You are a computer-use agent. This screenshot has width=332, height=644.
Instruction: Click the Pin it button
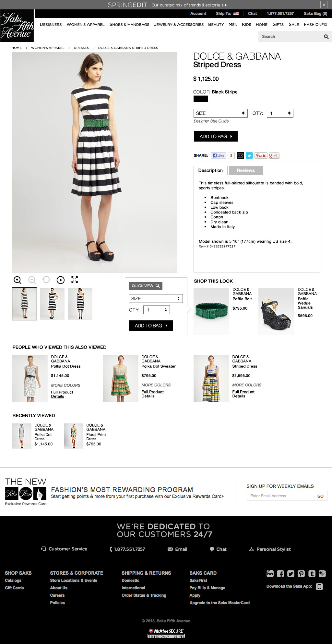point(261,155)
